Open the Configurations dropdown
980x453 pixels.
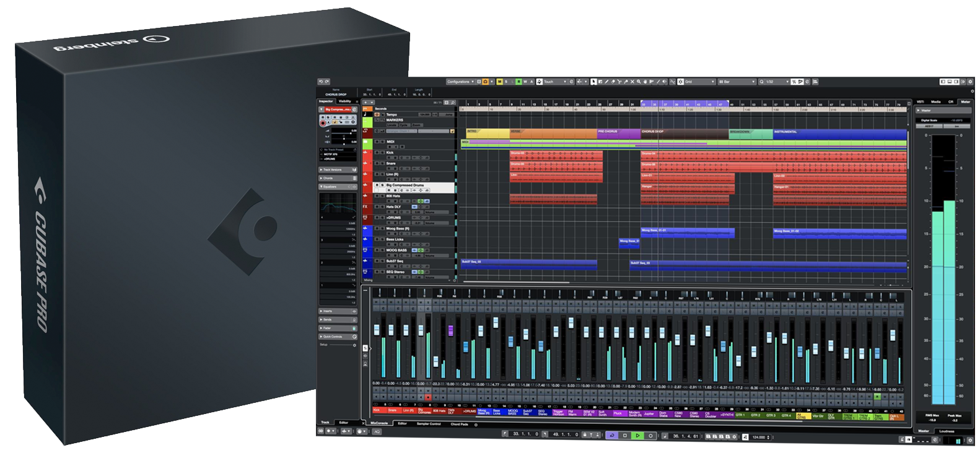click(462, 82)
